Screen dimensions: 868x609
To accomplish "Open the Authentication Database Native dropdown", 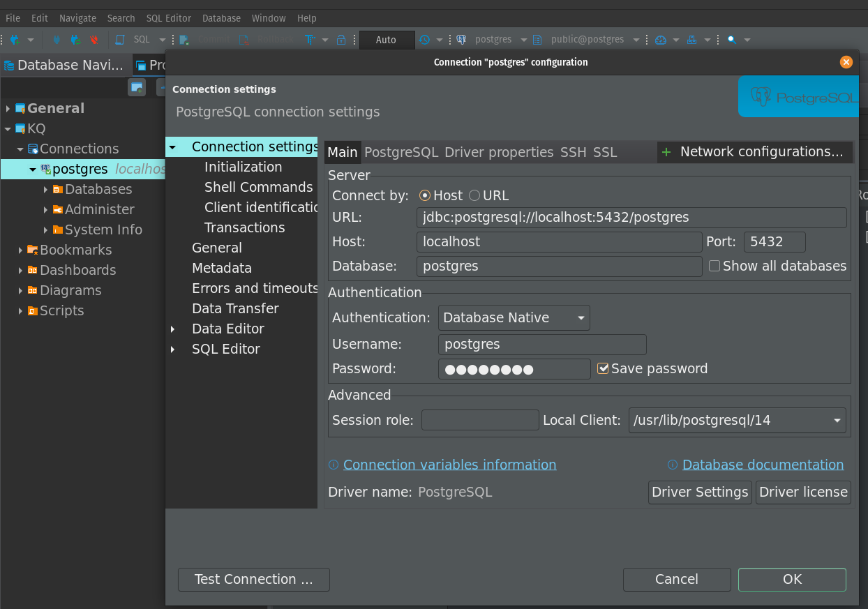I will point(514,317).
